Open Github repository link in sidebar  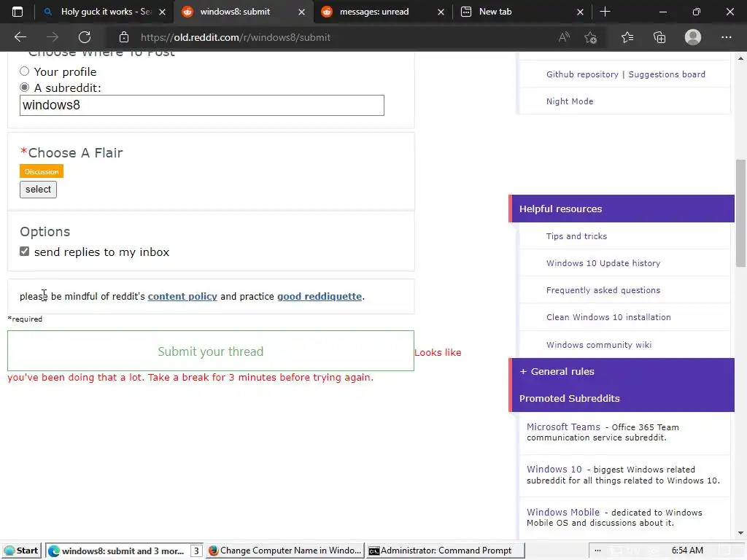coord(582,74)
